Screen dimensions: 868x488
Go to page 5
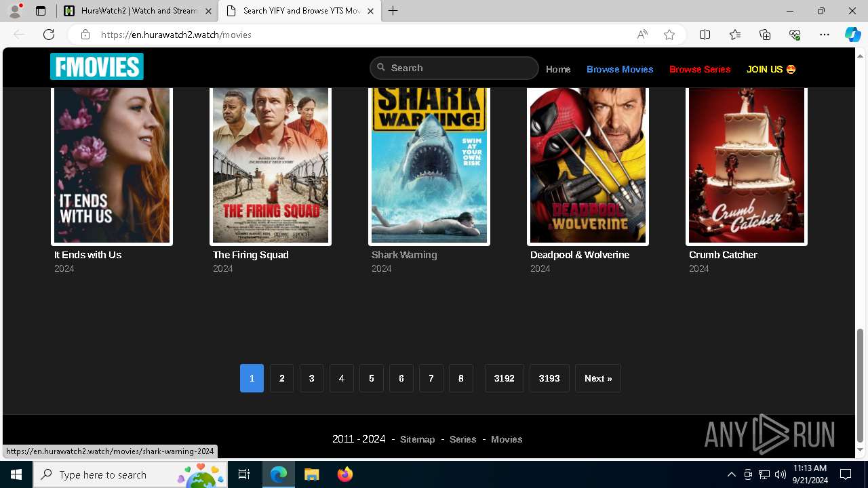pyautogui.click(x=371, y=378)
